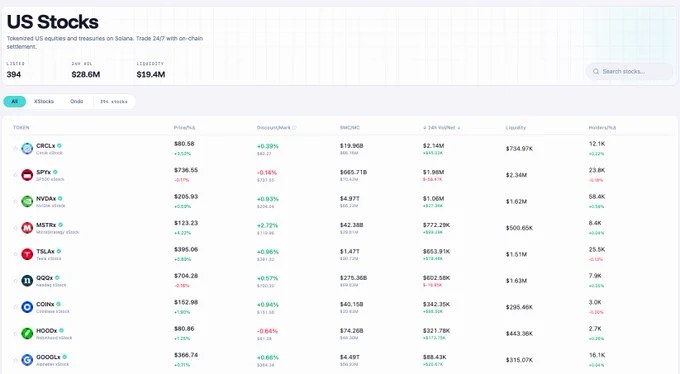Click the $653.91K TSLAx volume
Image resolution: width=680 pixels, height=374 pixels.
436,252
